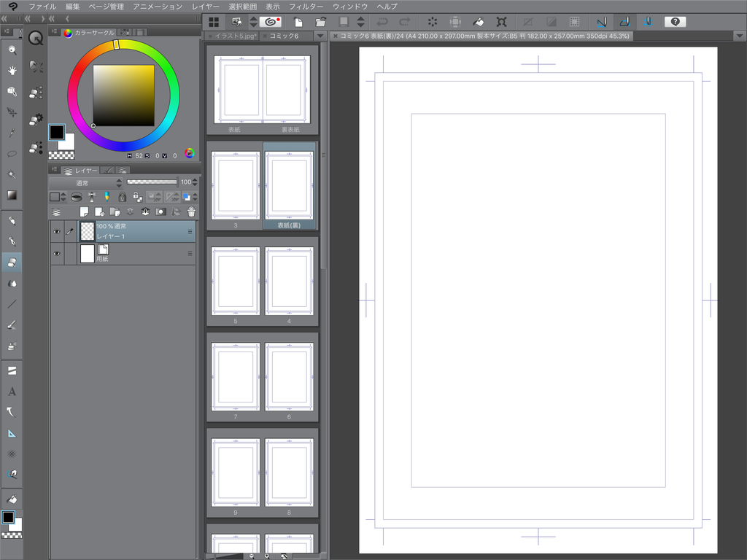Viewport: 747px width, 560px height.
Task: Toggle Set as reference layer lighthouse
Action: coord(91,197)
